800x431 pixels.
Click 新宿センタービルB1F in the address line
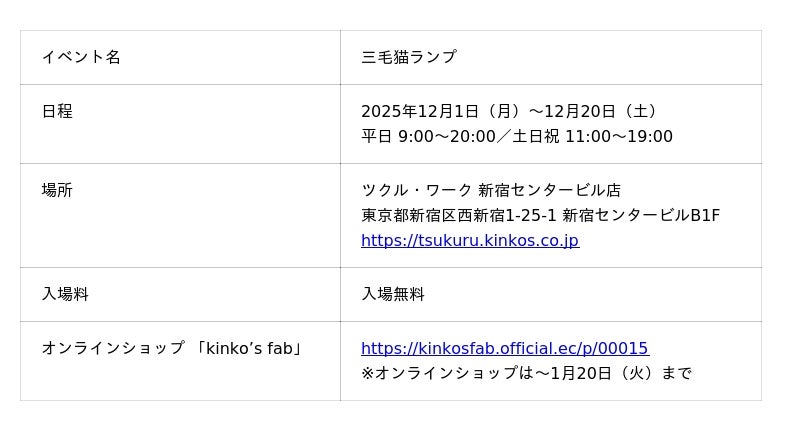(641, 215)
